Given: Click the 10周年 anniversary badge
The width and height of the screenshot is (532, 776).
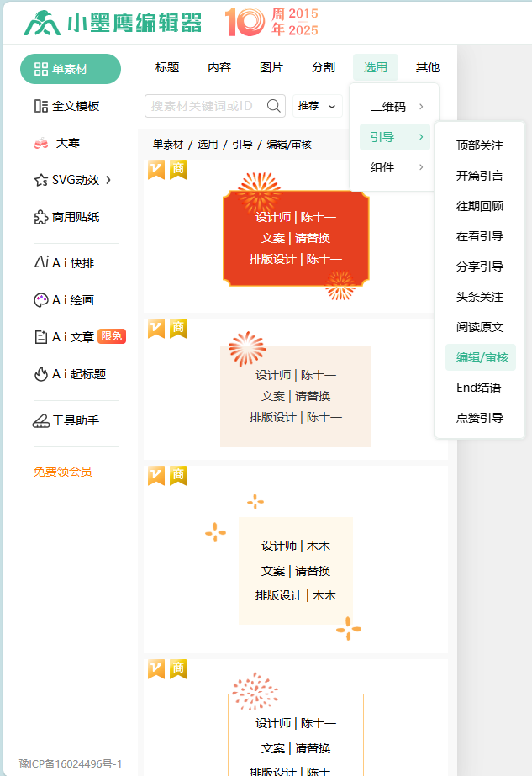Looking at the screenshot, I should click(271, 22).
